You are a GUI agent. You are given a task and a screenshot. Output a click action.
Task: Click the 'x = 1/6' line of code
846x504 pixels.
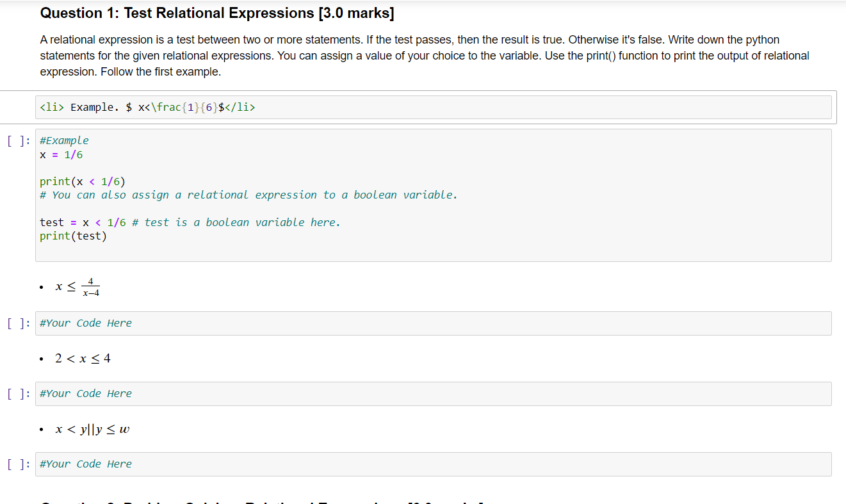(x=61, y=154)
